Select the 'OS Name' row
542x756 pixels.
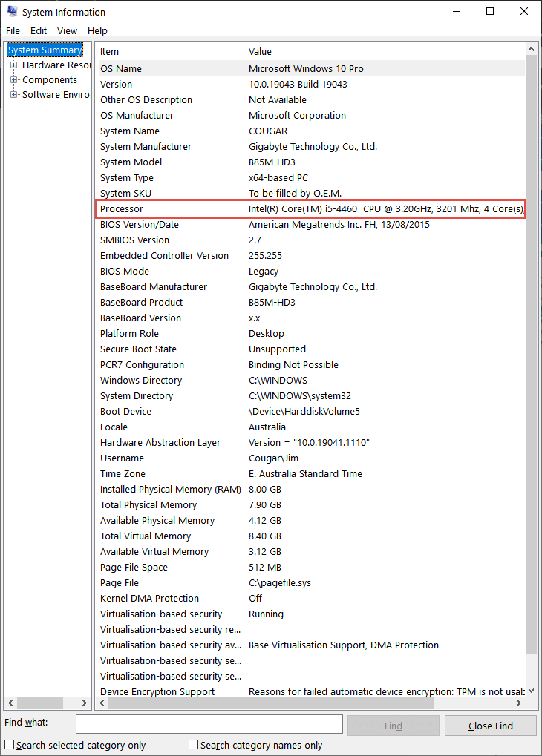pyautogui.click(x=310, y=68)
